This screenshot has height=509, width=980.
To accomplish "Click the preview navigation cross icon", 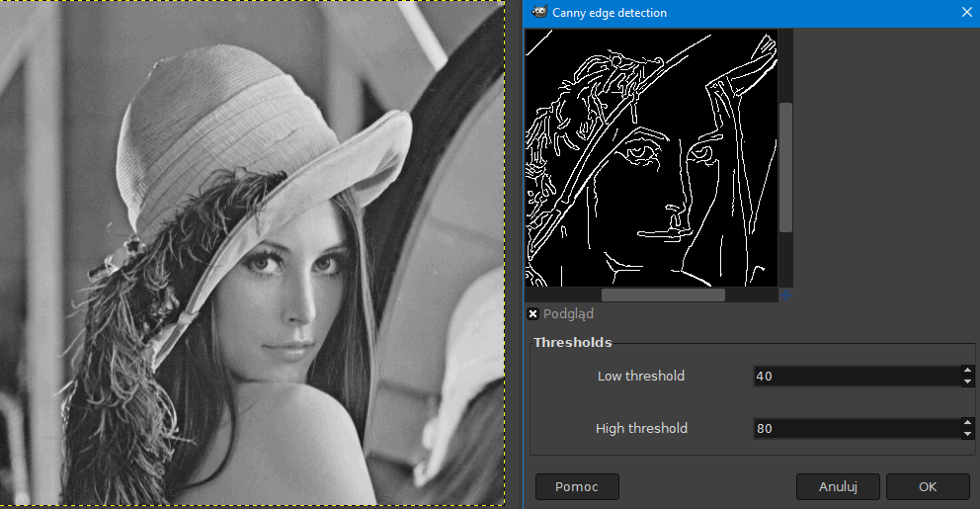I will 785,295.
